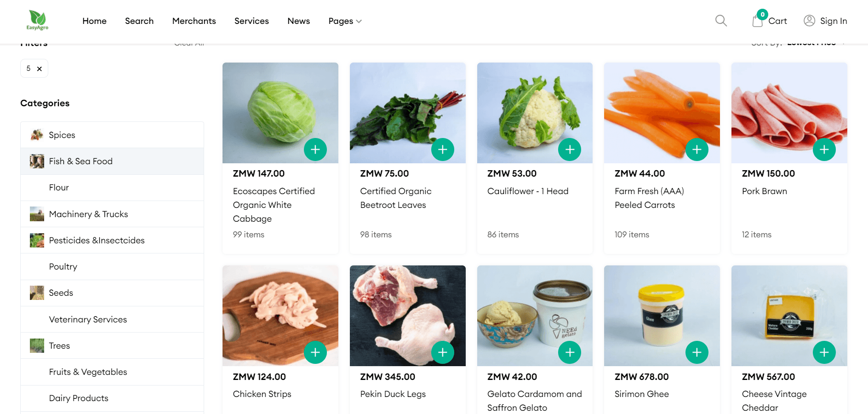Select the Fish & Sea Food category
The height and width of the screenshot is (414, 868).
tap(112, 161)
